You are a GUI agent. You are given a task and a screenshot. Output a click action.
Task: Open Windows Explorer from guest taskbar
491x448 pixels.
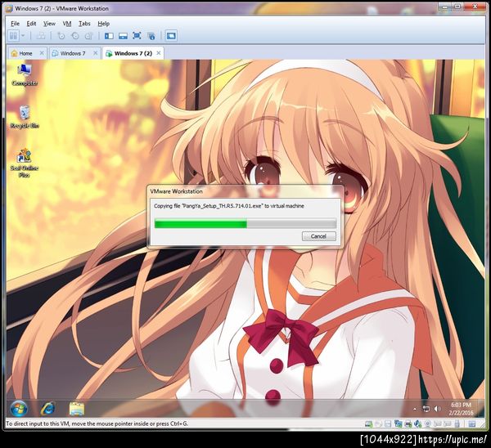[77, 409]
